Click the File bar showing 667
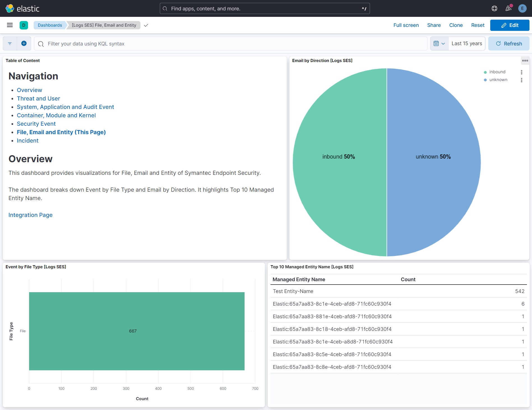This screenshot has height=410, width=532. (x=137, y=331)
